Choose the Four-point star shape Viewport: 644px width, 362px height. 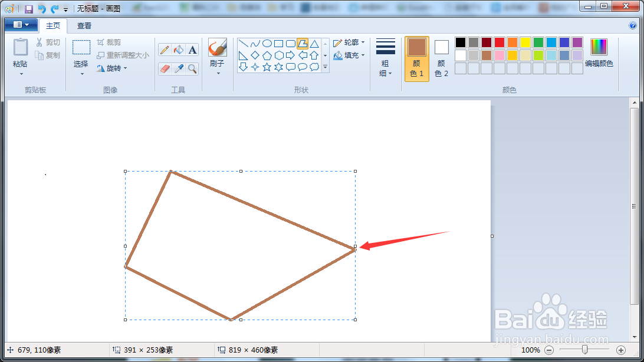click(255, 67)
